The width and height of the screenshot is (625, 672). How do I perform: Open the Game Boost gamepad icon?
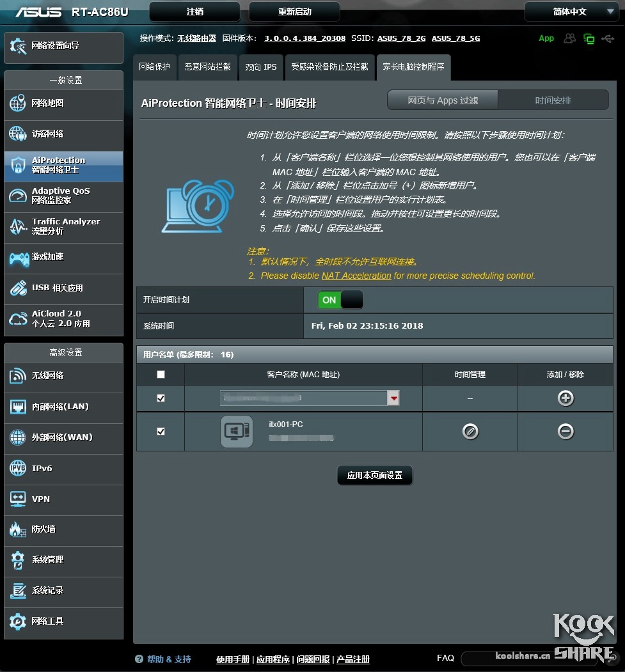[x=19, y=258]
